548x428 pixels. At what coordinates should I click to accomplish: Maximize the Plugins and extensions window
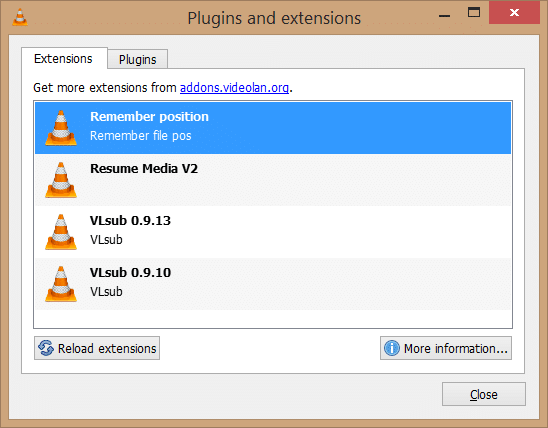tap(474, 13)
